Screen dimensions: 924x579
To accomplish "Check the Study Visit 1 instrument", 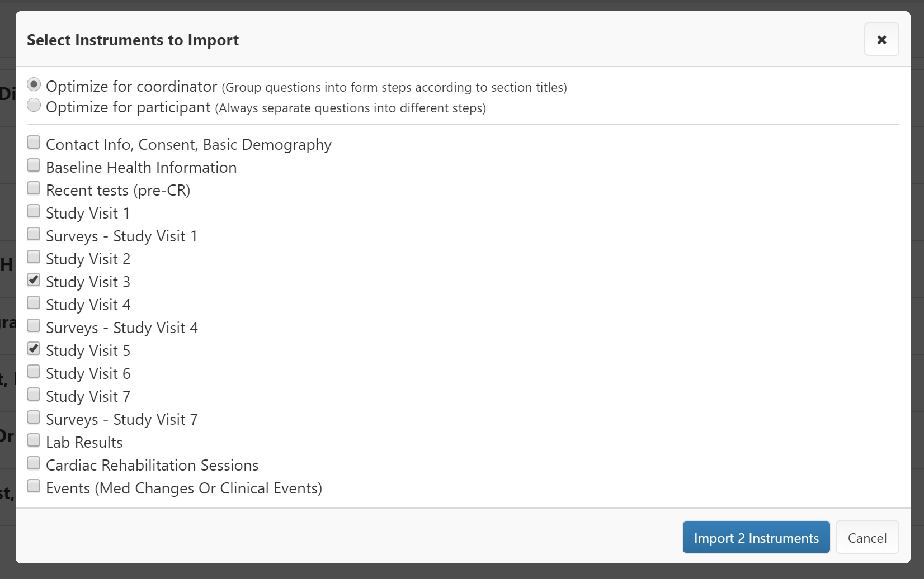I will point(34,211).
